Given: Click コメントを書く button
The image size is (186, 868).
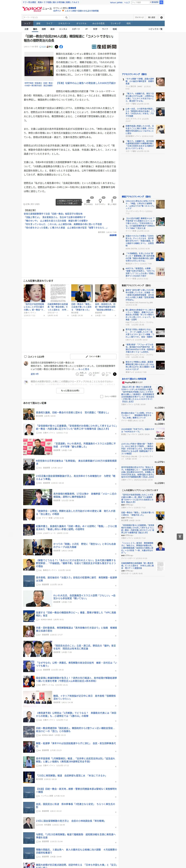Looking at the screenshot, I should (x=93, y=356).
